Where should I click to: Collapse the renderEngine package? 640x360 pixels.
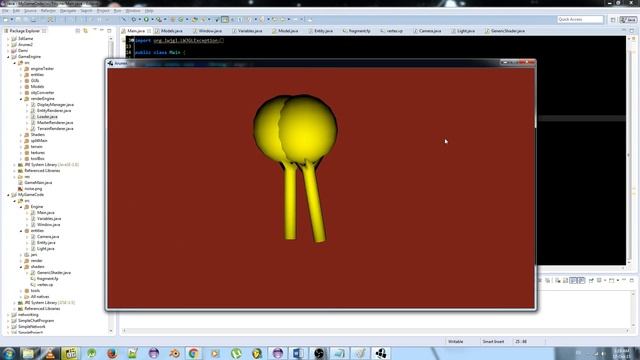click(21, 99)
